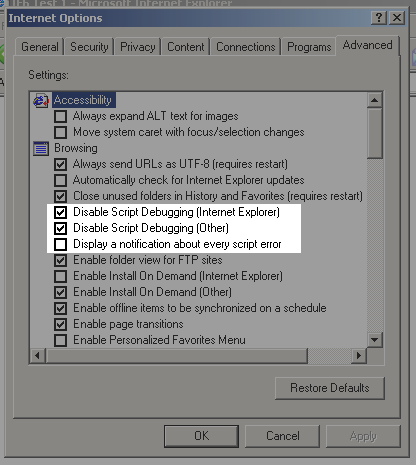Click the vertical scrollbar thumb in settings

pos(374,133)
